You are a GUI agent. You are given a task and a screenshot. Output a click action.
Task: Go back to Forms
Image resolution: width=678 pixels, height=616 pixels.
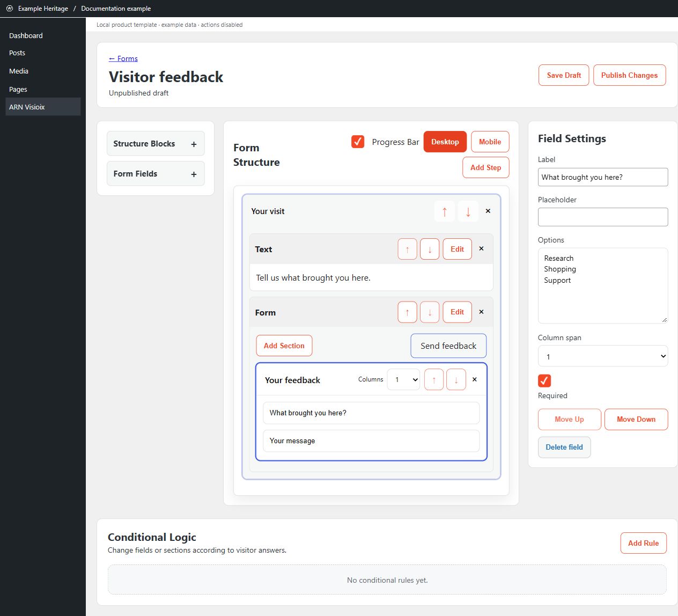123,58
